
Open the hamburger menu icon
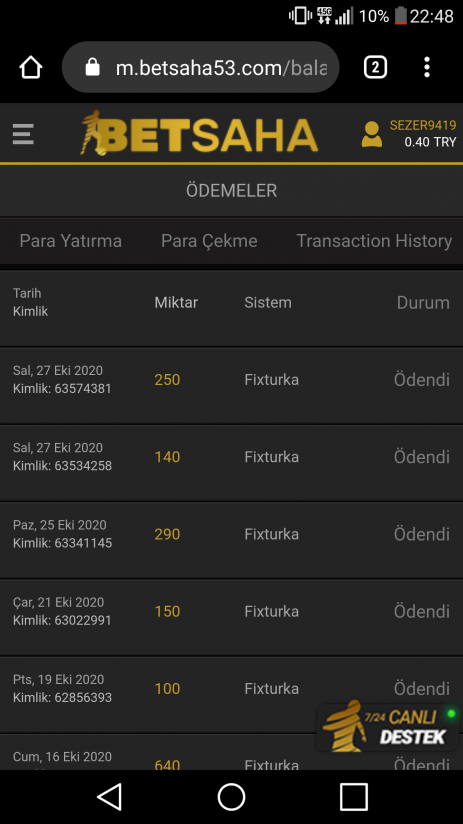coord(23,134)
